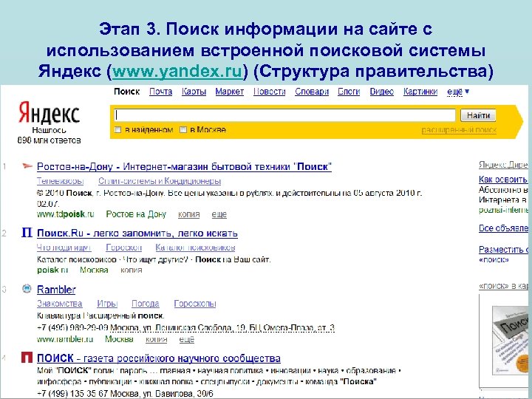Screen dimensions: 532x399
Task: Open the Новости tab
Action: (270, 92)
